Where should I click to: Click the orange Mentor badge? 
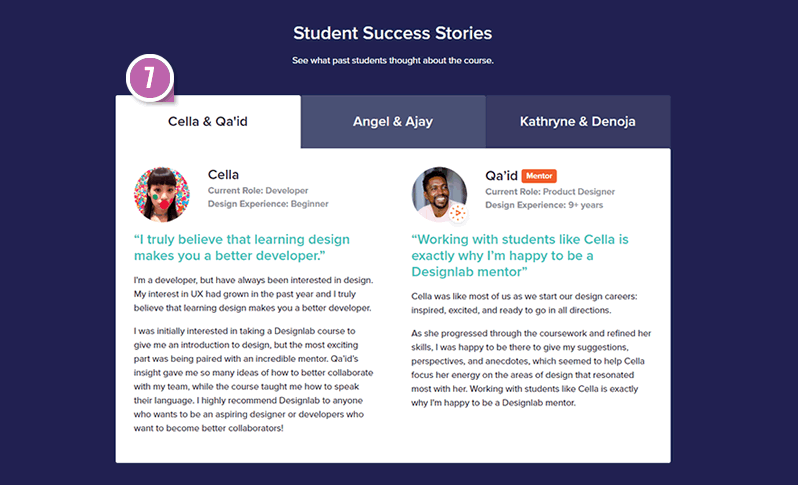click(x=538, y=176)
